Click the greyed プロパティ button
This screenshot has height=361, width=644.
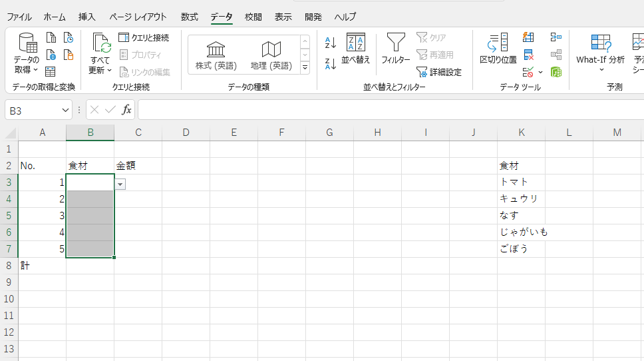[140, 55]
